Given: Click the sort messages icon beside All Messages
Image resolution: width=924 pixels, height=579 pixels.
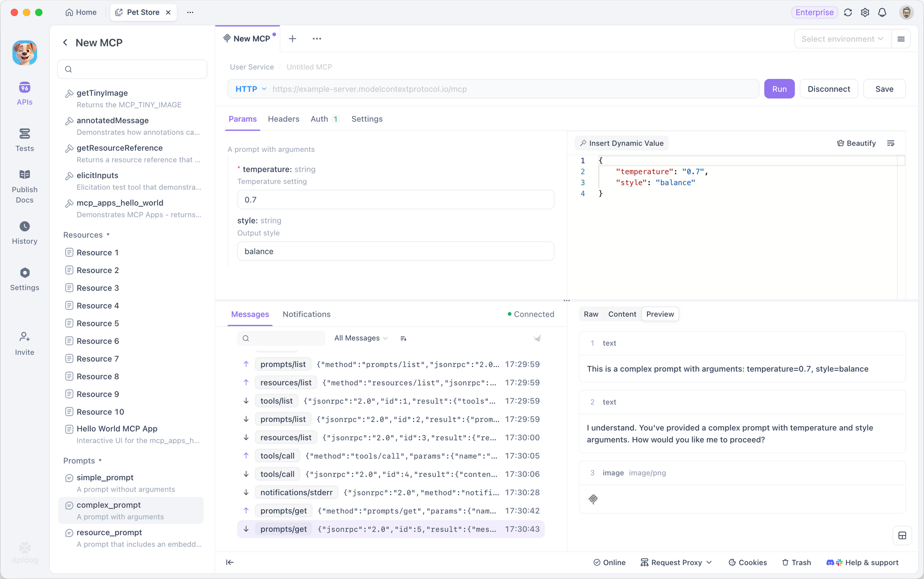Looking at the screenshot, I should [x=403, y=338].
